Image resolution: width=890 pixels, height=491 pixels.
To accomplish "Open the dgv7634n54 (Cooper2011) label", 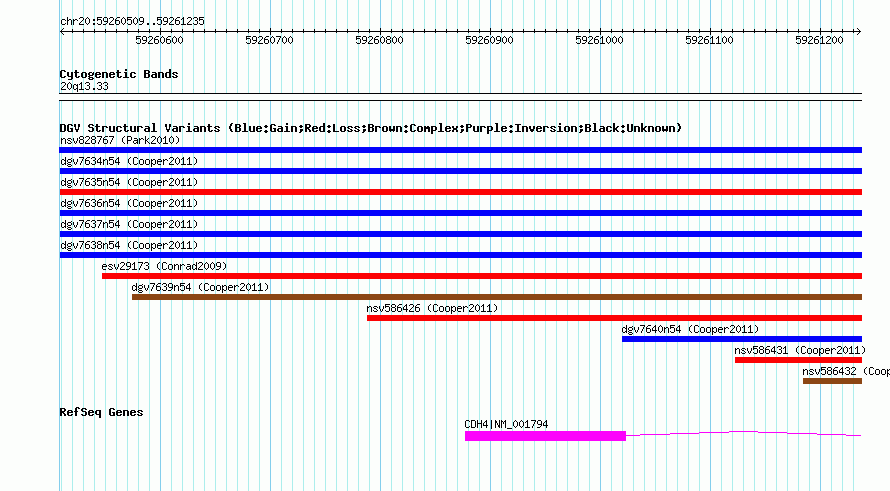I will click(129, 161).
